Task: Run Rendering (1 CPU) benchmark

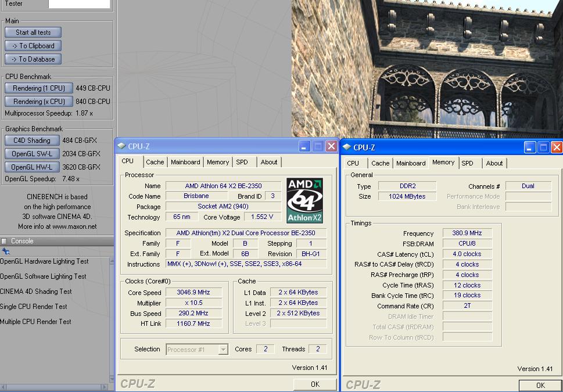Action: 39,88
